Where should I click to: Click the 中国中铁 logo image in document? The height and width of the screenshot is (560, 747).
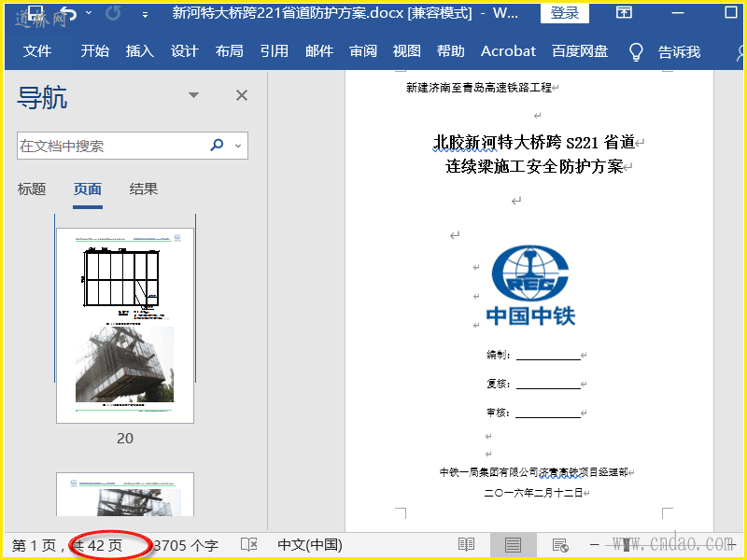(x=530, y=286)
